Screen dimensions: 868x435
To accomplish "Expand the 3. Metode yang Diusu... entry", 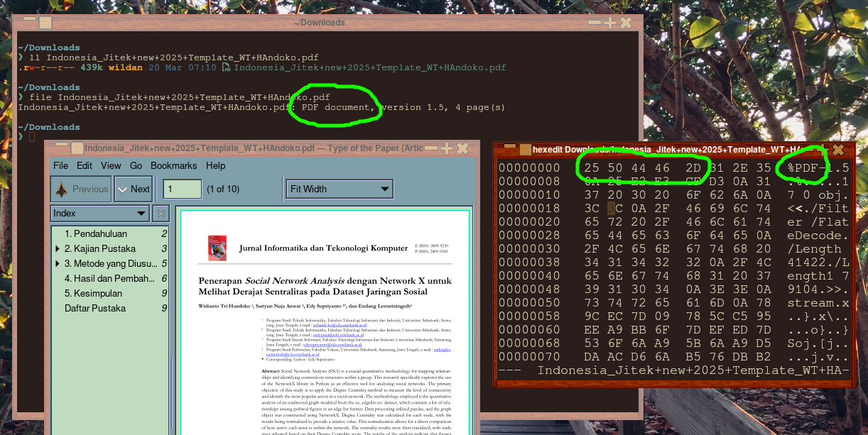I will [x=57, y=263].
